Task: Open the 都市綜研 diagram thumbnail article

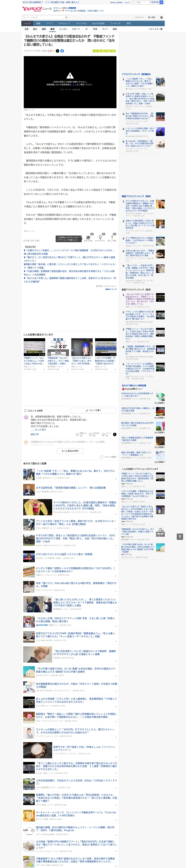Action: click(58, 347)
